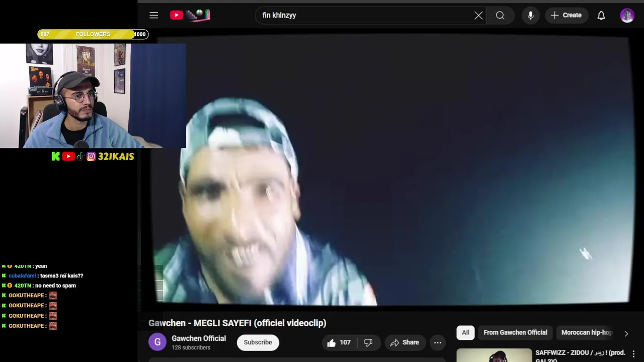Select the From Gawchen Official chip
This screenshot has height=362, width=644.
[515, 332]
